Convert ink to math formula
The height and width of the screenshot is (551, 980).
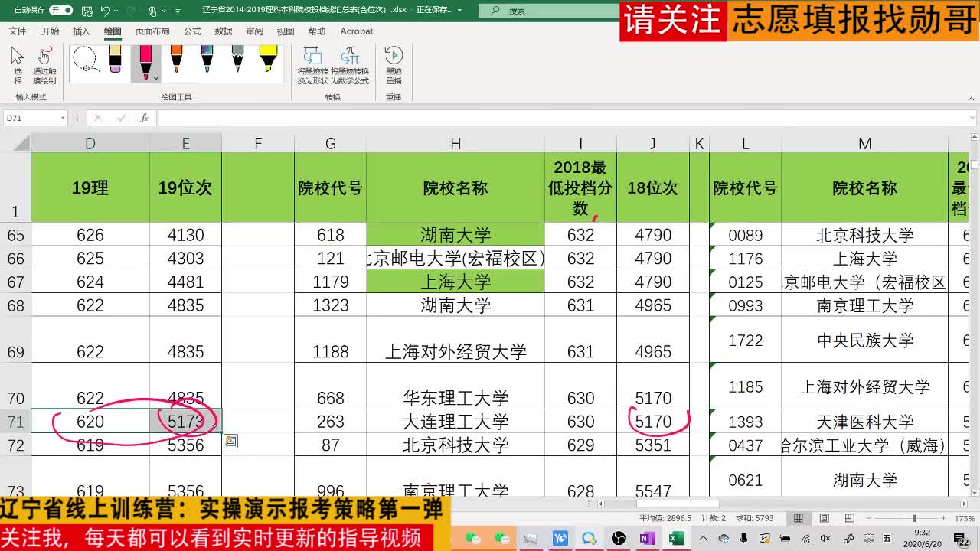click(x=350, y=65)
